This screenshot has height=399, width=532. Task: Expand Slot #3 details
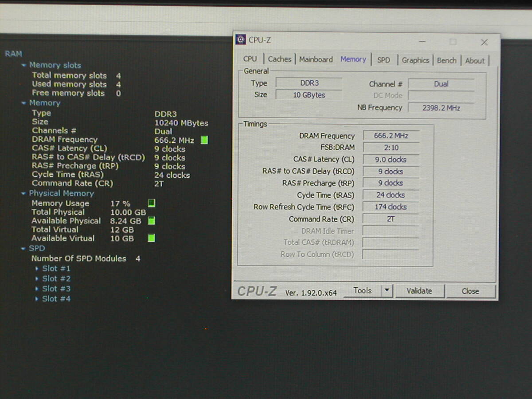tap(37, 289)
